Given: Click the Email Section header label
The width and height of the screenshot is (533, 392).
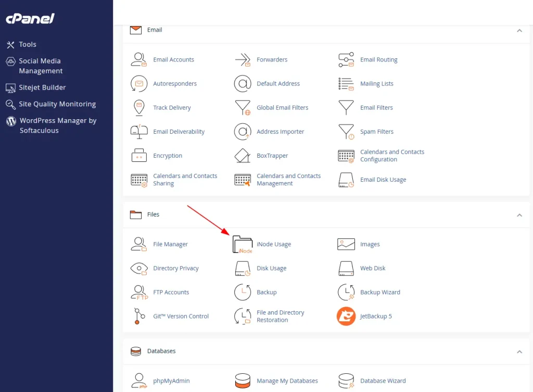Looking at the screenshot, I should 154,30.
